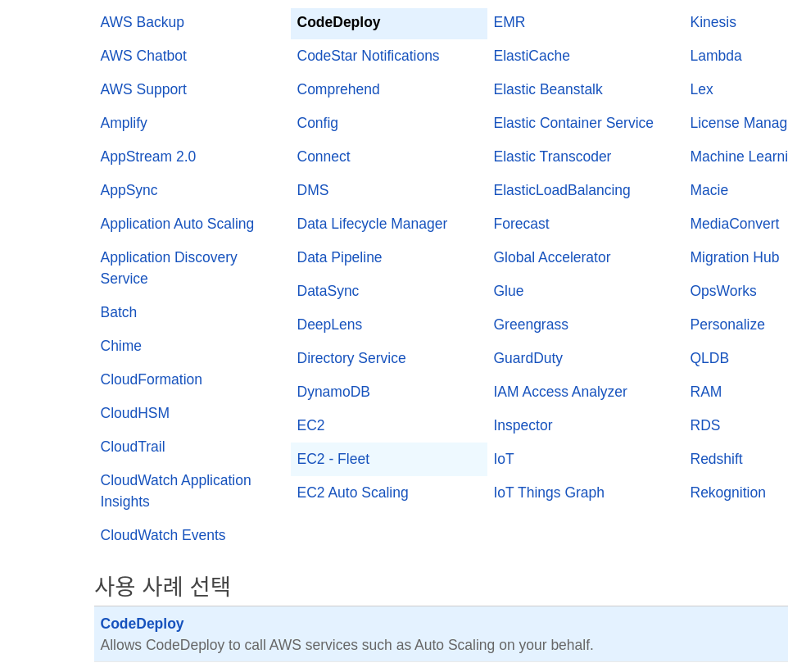Select CloudWatch Events service
The image size is (788, 672).
[x=163, y=535]
